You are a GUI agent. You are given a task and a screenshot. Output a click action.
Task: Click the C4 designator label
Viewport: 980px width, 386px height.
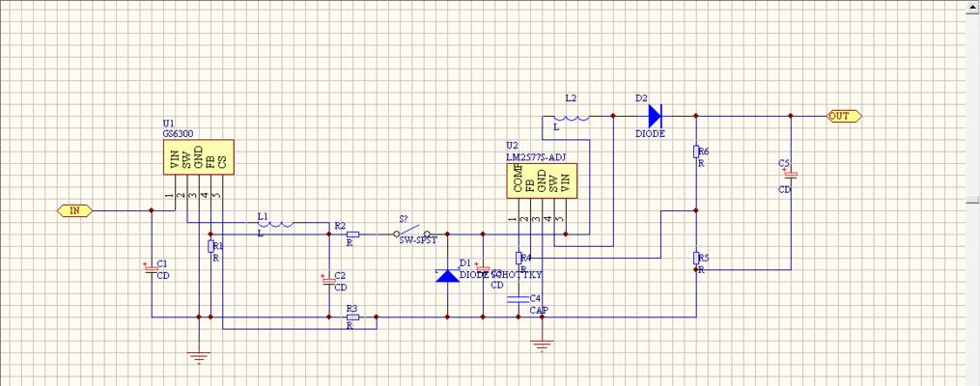coord(536,298)
